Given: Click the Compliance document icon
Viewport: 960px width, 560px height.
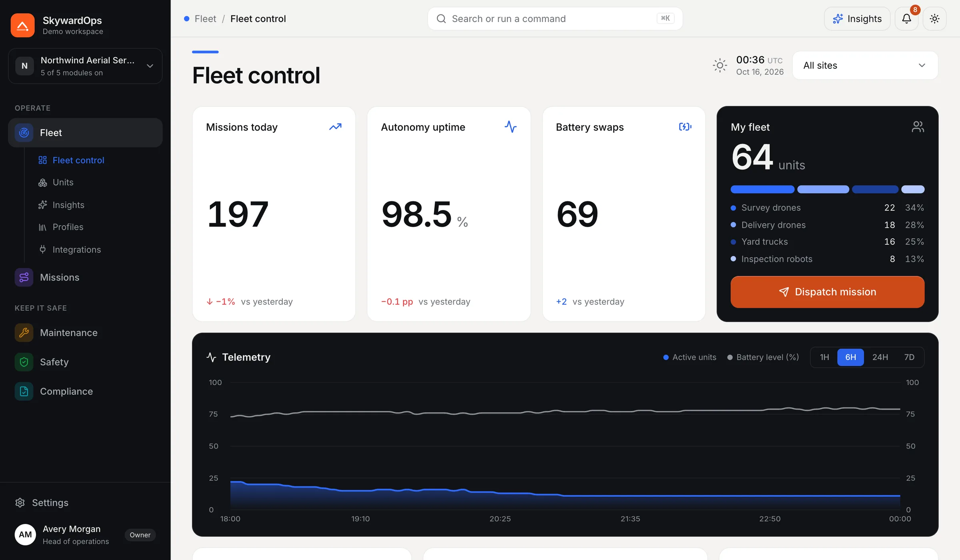Looking at the screenshot, I should (x=24, y=391).
